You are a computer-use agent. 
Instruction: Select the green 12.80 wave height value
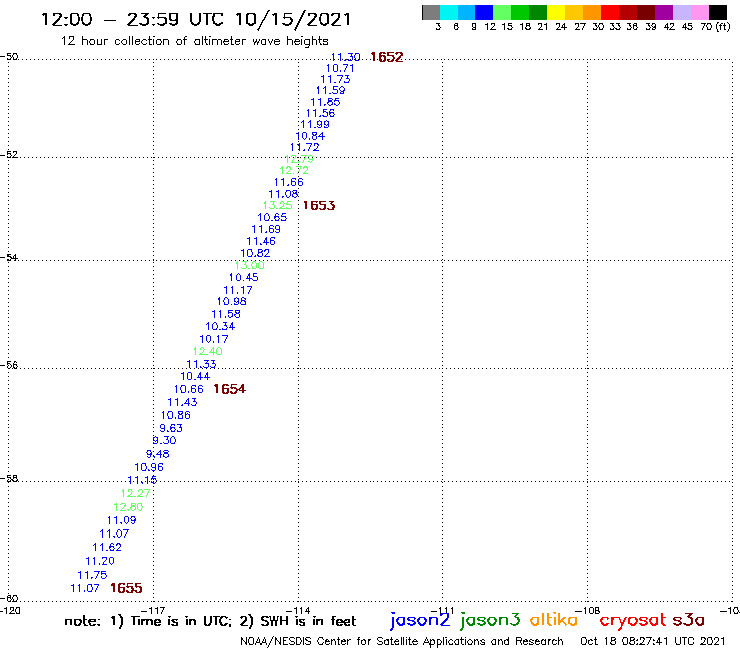128,507
